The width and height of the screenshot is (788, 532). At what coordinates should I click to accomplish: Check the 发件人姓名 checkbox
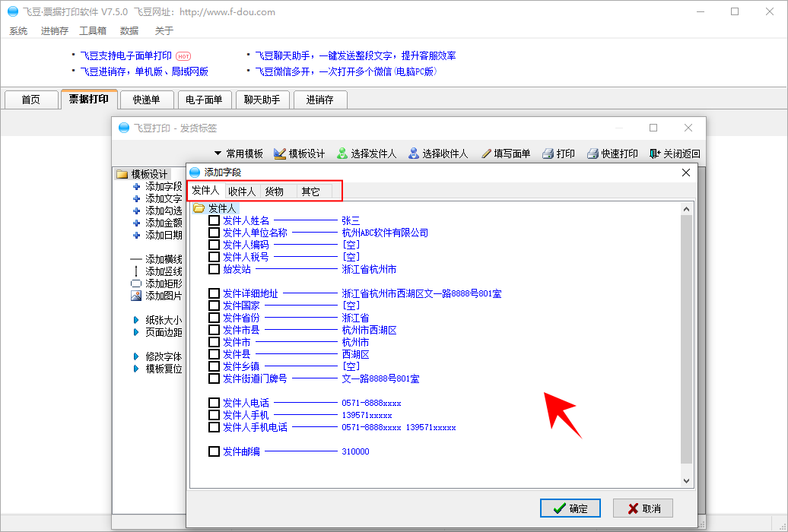[214, 220]
